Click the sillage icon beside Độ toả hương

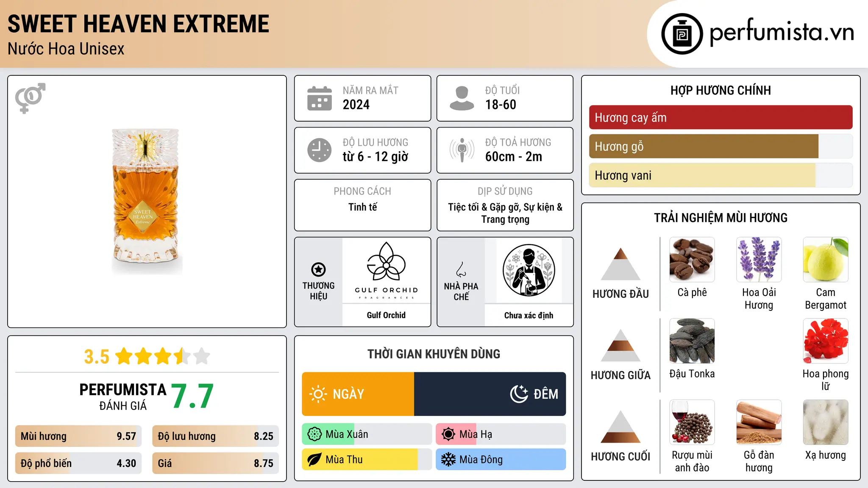(x=462, y=150)
